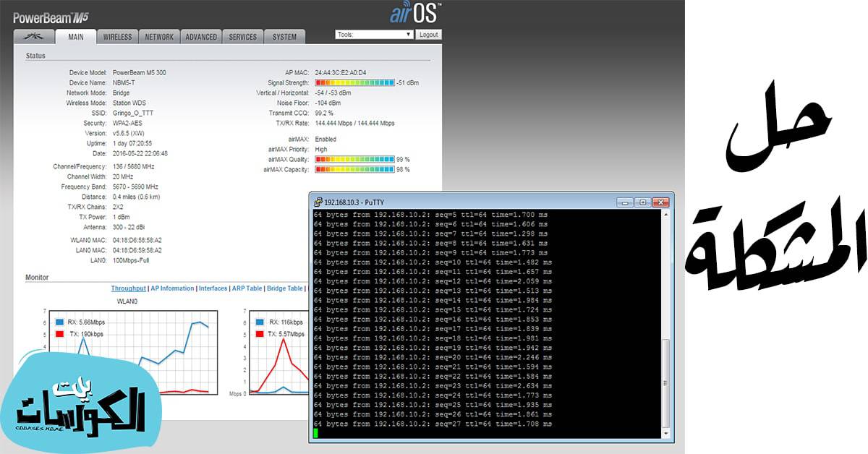
Task: Click the green terminal cursor in PuTTY
Action: click(315, 433)
